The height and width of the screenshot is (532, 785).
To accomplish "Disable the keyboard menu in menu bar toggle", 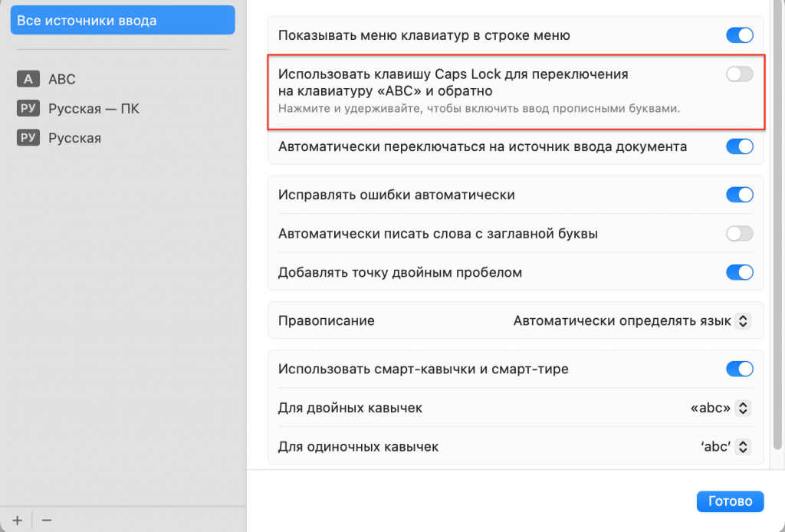I will click(x=739, y=34).
